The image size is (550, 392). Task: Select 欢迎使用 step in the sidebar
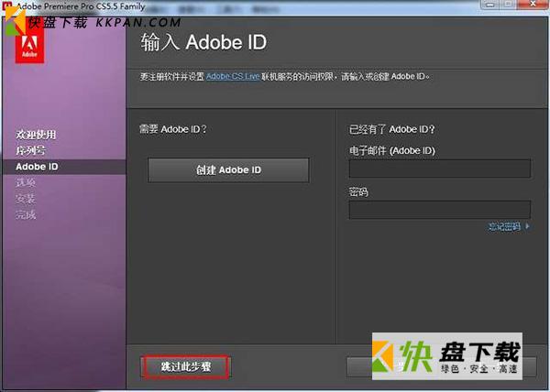36,135
